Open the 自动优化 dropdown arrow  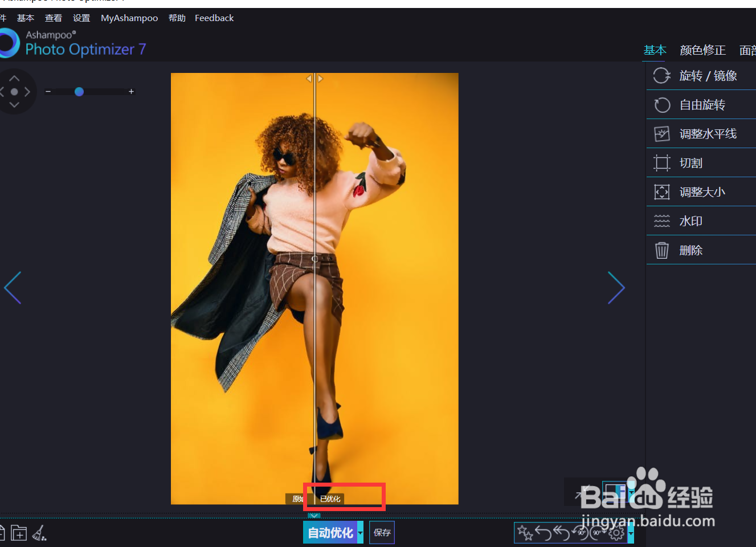coord(360,533)
